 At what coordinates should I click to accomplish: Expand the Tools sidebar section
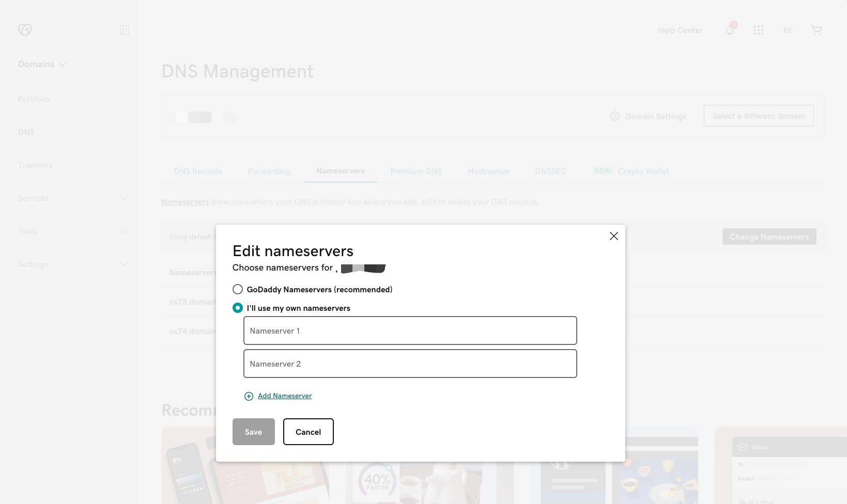(x=124, y=231)
